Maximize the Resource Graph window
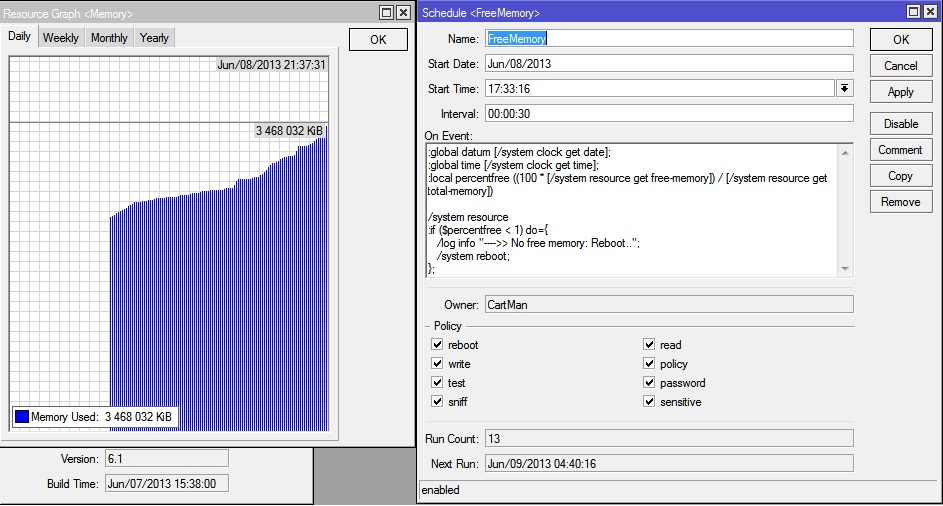The width and height of the screenshot is (943, 506). coord(387,12)
